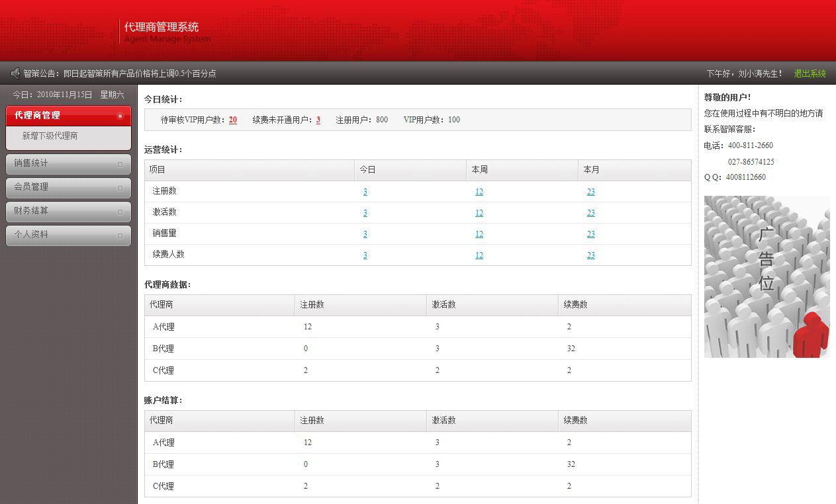Open the 续费人数 今日 value link
This screenshot has height=504, width=836.
pos(365,255)
